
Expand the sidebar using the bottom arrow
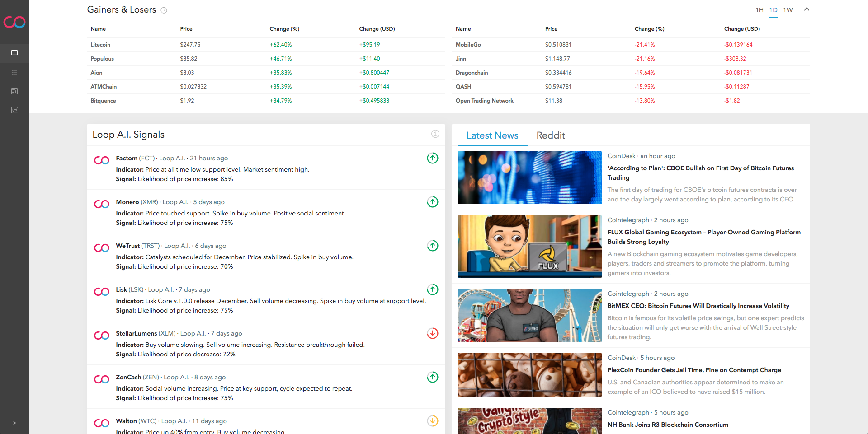point(14,423)
